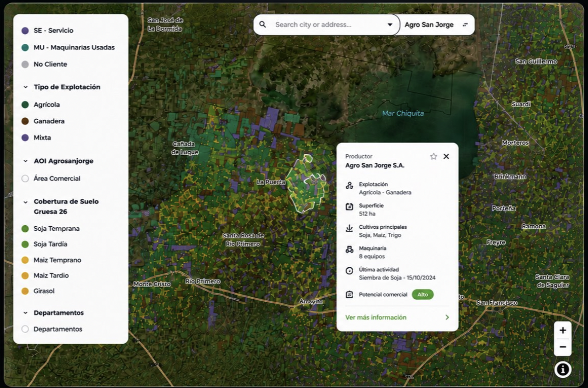This screenshot has width=588, height=388.
Task: Click the Arroyito map label
Action: 311,301
